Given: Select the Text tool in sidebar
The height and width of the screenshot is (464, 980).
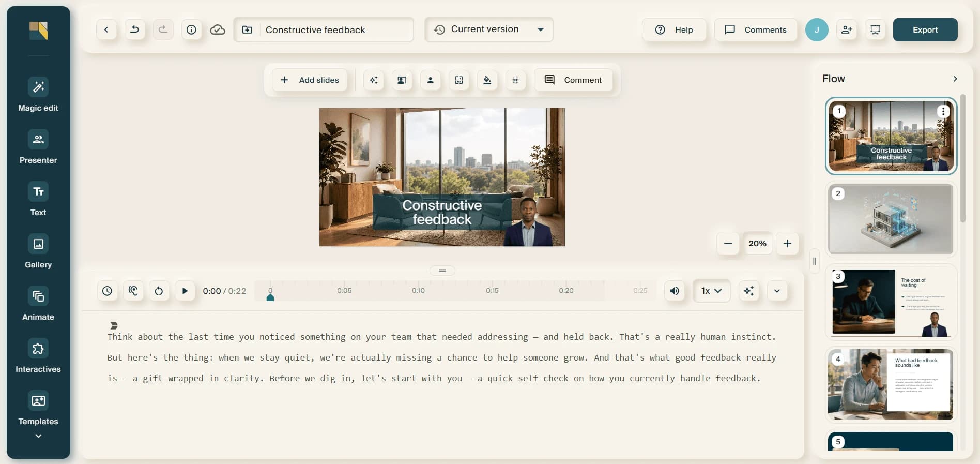Looking at the screenshot, I should [38, 199].
